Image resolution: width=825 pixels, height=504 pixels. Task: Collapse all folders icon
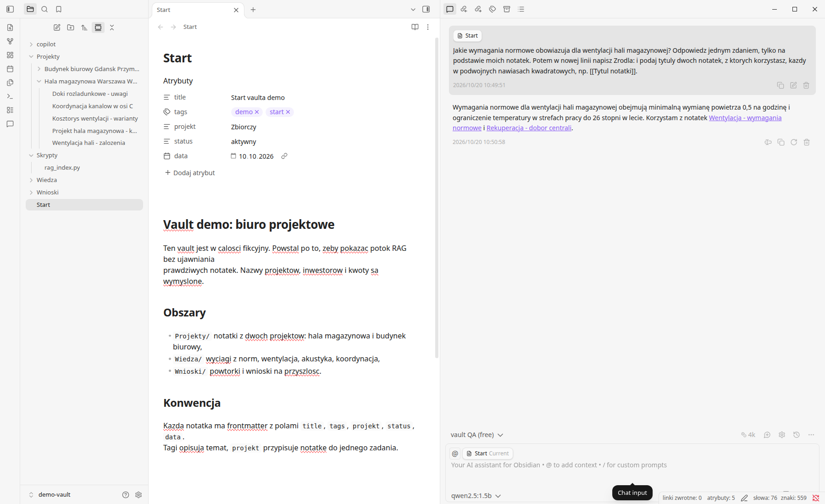pos(112,28)
